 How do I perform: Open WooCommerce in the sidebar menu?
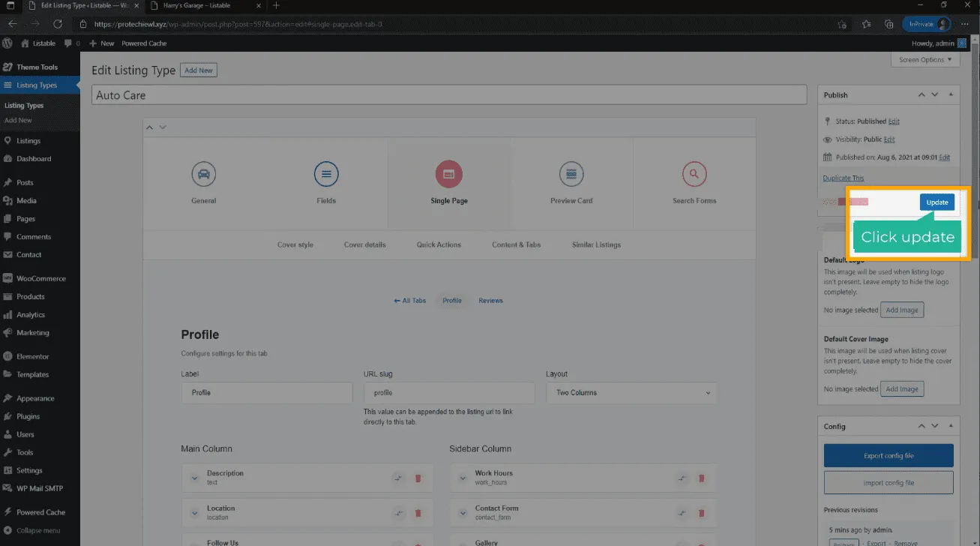tap(41, 279)
